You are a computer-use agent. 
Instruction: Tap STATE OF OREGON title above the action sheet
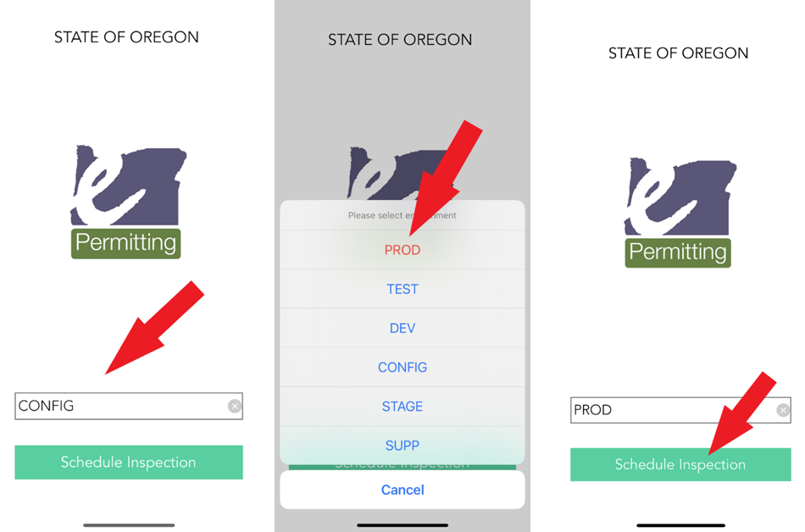click(400, 40)
